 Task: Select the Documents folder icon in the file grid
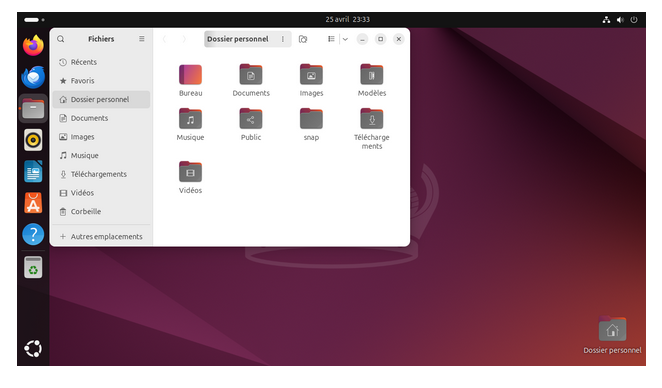point(251,75)
